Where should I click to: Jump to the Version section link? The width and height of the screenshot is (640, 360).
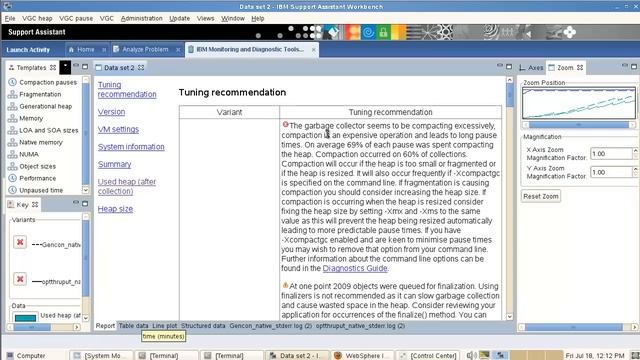111,112
